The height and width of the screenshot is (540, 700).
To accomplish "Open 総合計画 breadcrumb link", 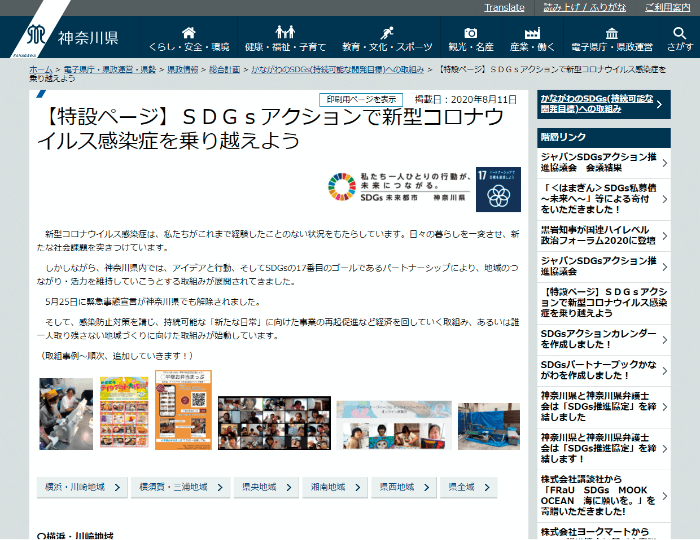I will pyautogui.click(x=225, y=70).
